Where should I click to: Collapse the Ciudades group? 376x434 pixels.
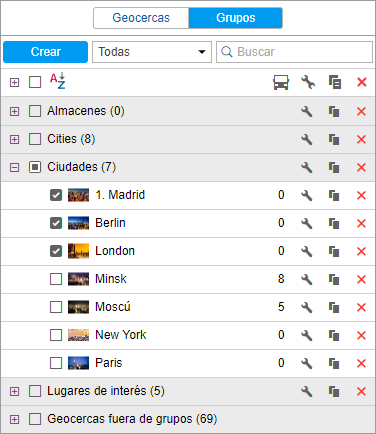[x=14, y=167]
